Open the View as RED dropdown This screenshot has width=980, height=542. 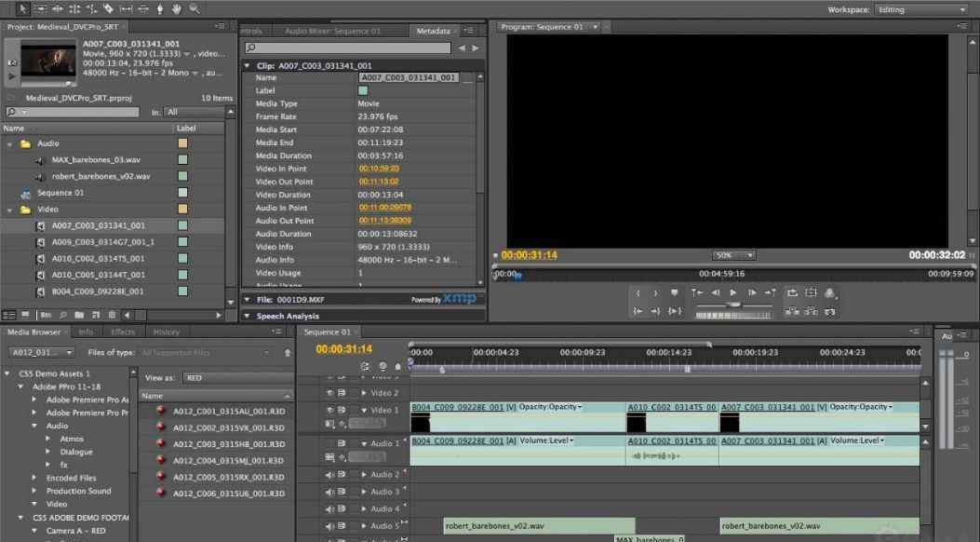[237, 377]
